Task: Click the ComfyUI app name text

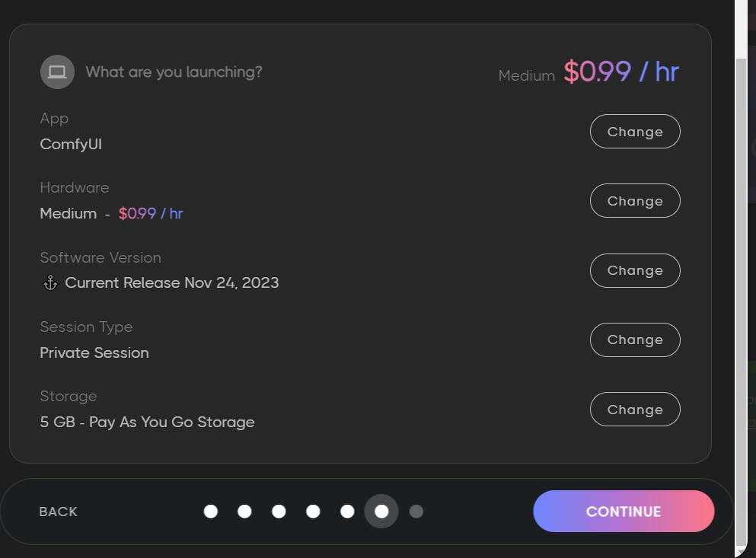Action: pos(71,144)
